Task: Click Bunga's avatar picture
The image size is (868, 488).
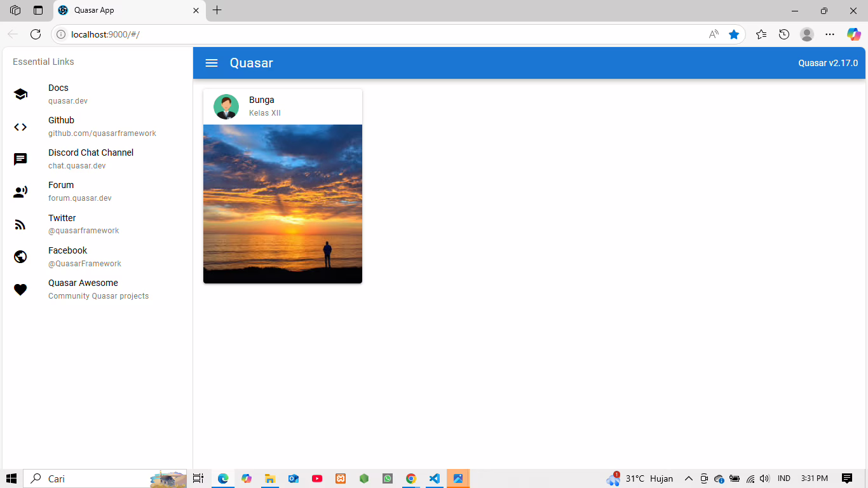Action: [226, 107]
